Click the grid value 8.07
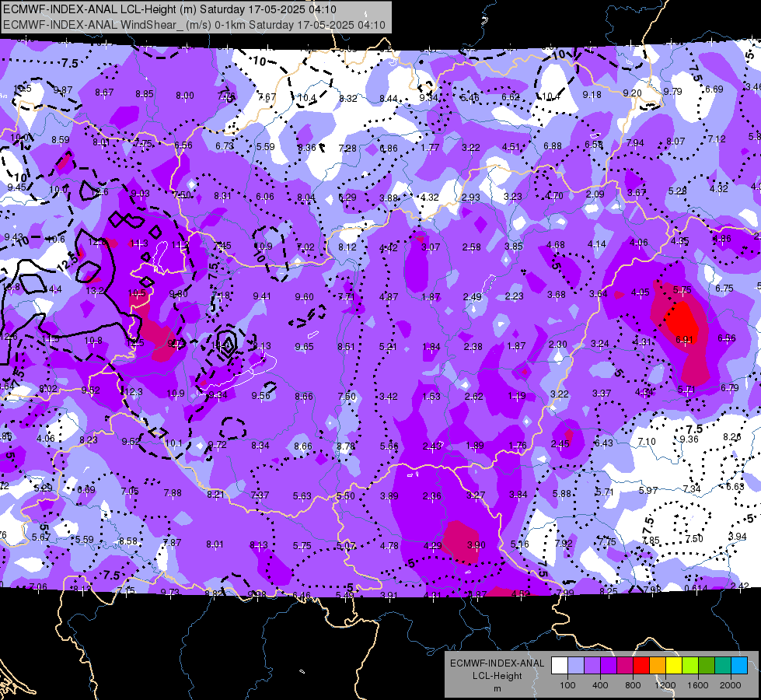Image resolution: width=761 pixels, height=700 pixels. coord(675,142)
